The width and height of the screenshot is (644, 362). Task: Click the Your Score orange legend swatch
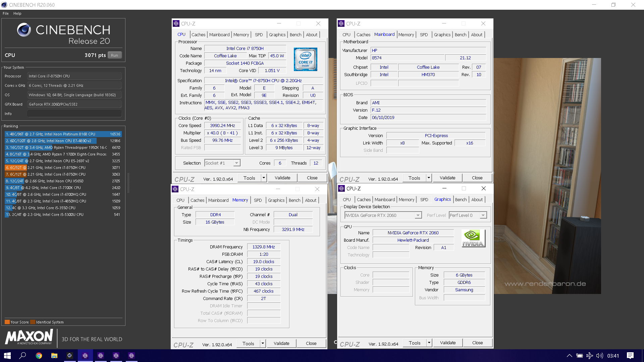click(7, 322)
